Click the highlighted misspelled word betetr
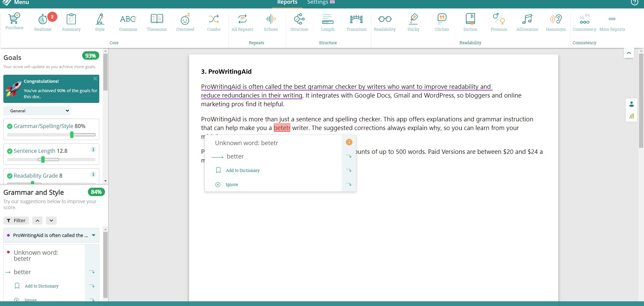The image size is (644, 306). coord(282,128)
